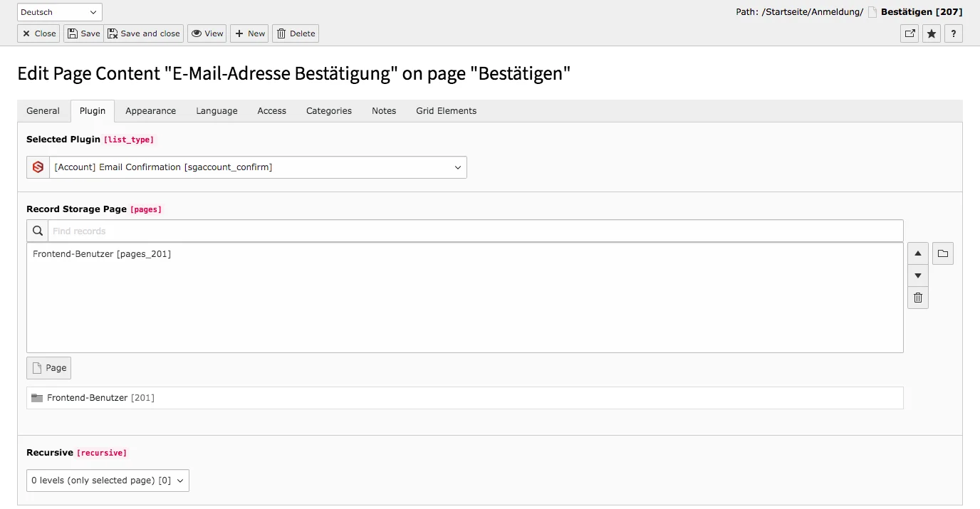Delete the content element with Delete button
This screenshot has width=980, height=509.
[x=295, y=33]
